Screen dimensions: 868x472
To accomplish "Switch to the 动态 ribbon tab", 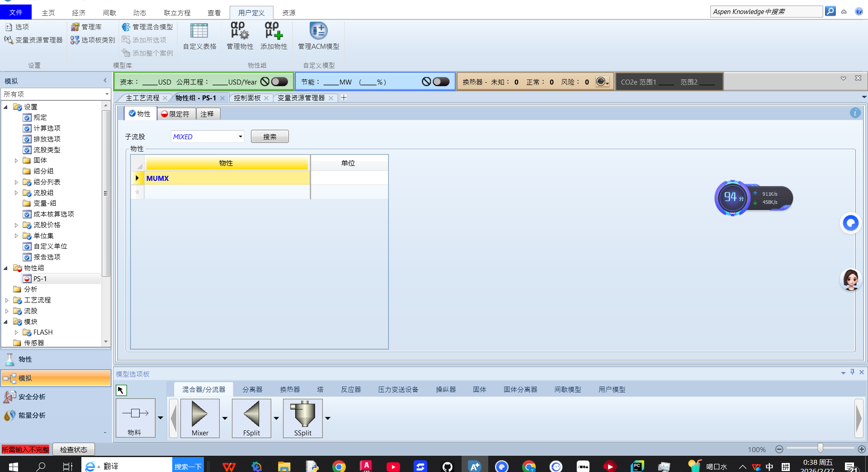I will pos(140,13).
